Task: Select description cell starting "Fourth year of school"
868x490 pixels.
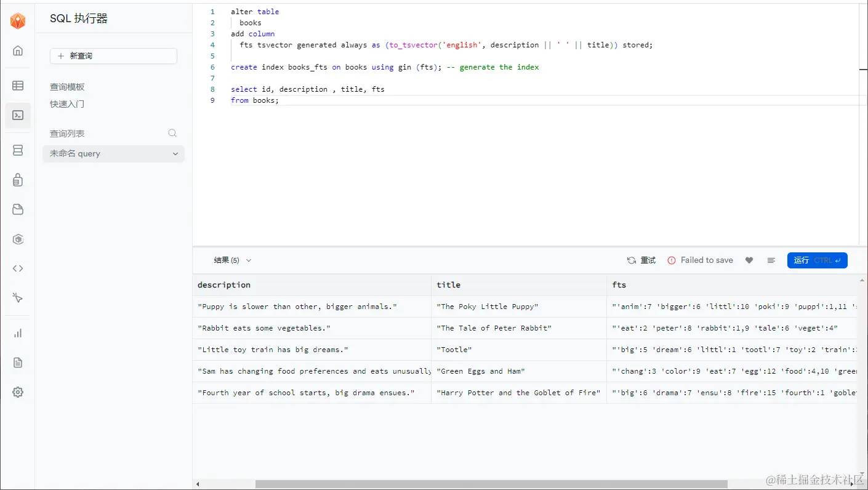Action: [x=311, y=393]
